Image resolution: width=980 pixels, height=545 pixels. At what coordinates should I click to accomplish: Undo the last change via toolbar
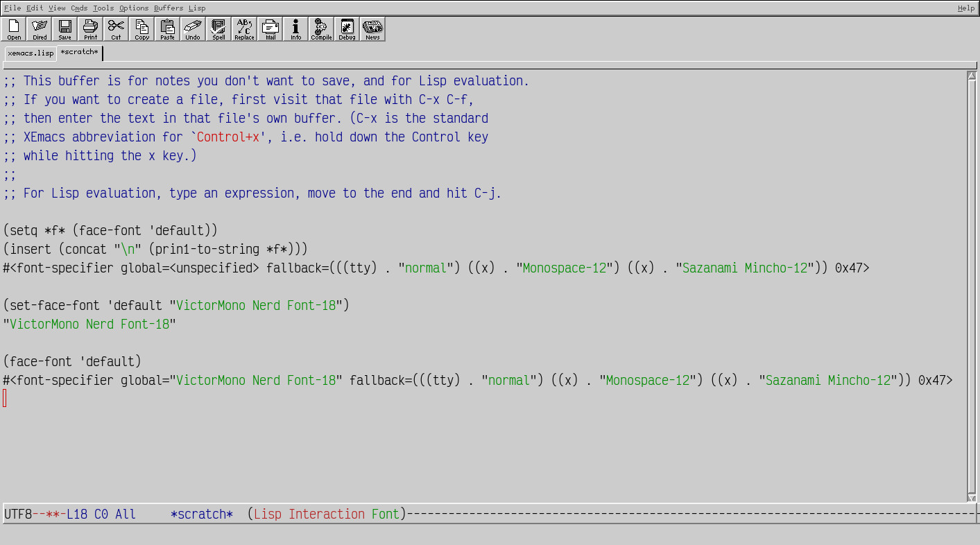(194, 29)
